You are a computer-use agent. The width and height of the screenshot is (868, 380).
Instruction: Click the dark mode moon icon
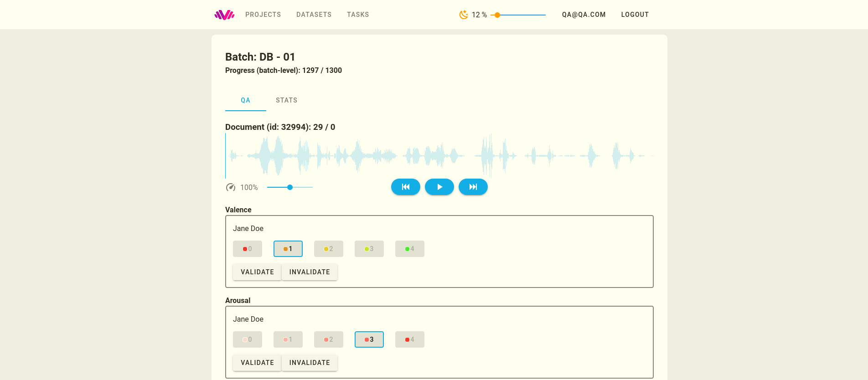pyautogui.click(x=464, y=15)
